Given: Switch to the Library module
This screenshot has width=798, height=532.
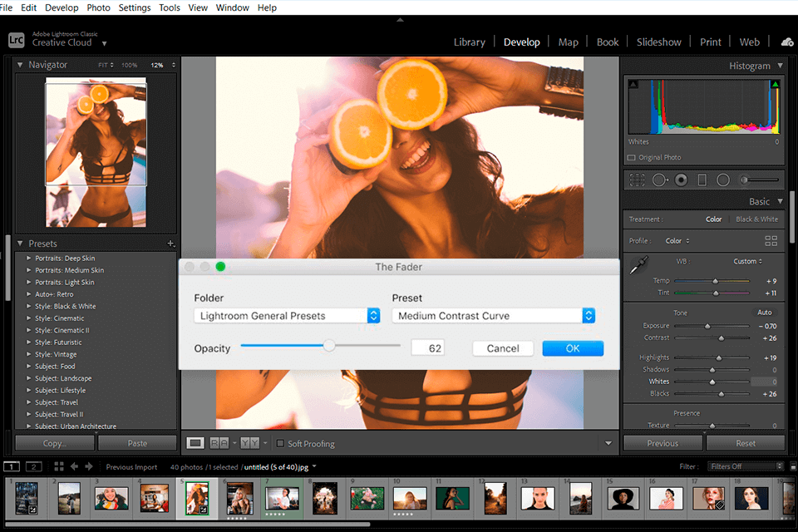Looking at the screenshot, I should tap(469, 42).
